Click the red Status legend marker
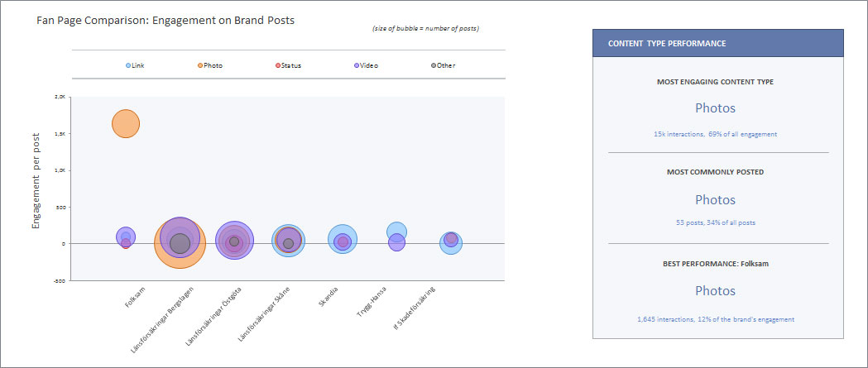Viewport: 868px width, 368px height. pos(277,65)
